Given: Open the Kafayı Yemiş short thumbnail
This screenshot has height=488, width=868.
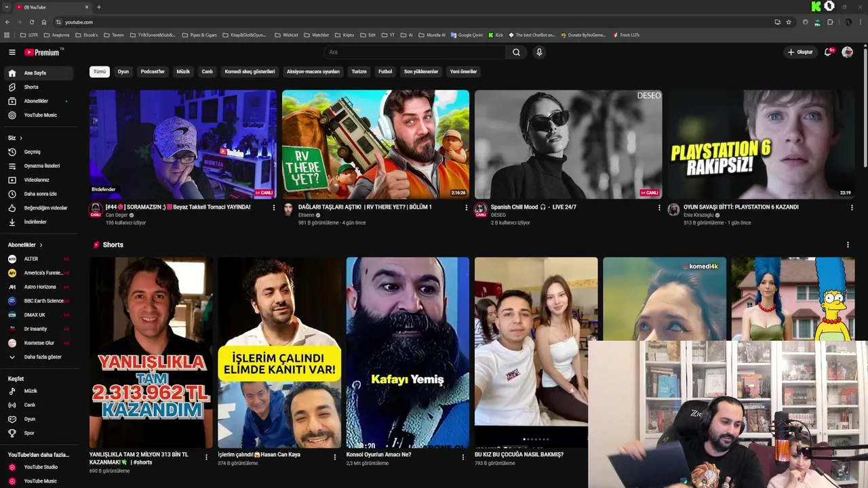Looking at the screenshot, I should [408, 352].
